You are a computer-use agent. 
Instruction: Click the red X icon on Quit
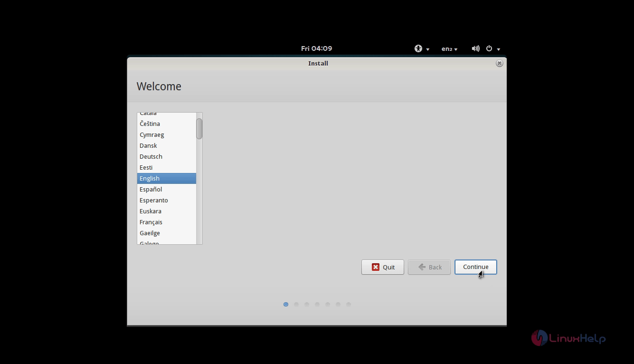pos(375,267)
